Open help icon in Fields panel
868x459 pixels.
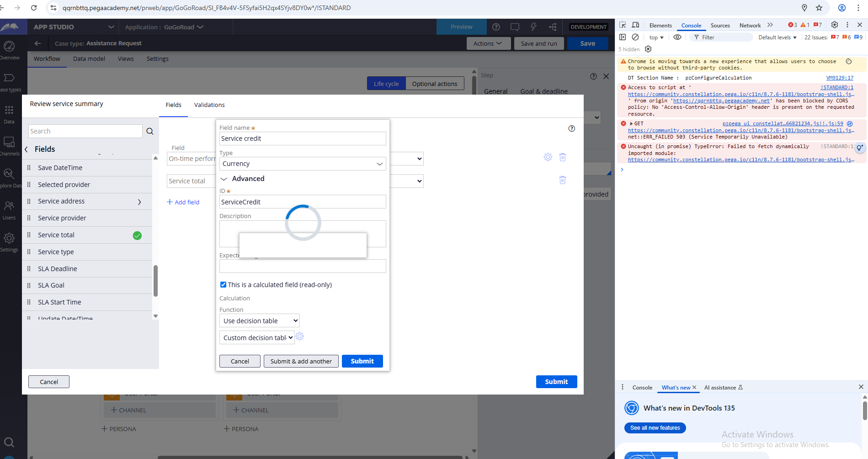click(572, 128)
